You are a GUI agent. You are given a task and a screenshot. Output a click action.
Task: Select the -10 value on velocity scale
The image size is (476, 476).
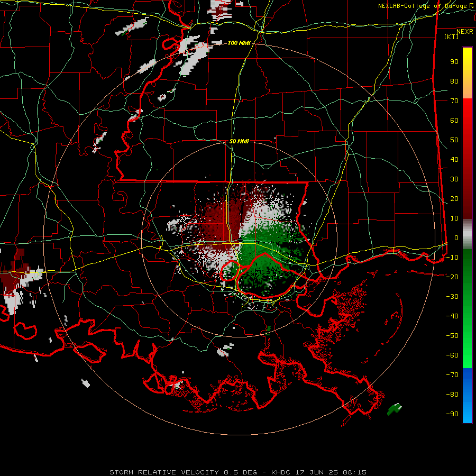click(452, 258)
